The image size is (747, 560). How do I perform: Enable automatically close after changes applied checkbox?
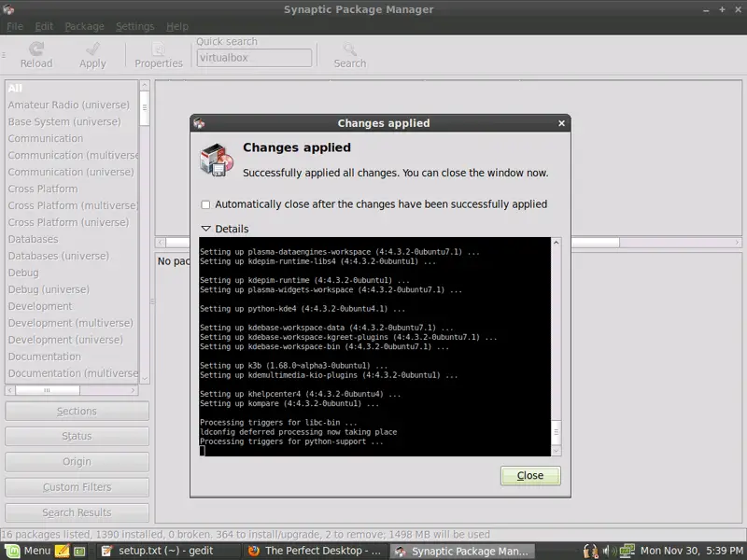pyautogui.click(x=205, y=204)
